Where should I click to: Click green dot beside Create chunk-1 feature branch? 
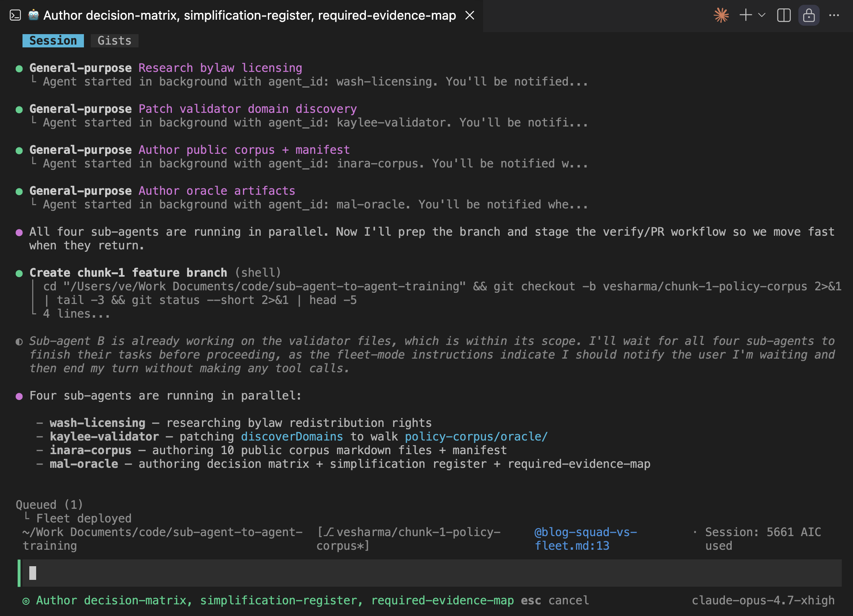[x=19, y=273]
